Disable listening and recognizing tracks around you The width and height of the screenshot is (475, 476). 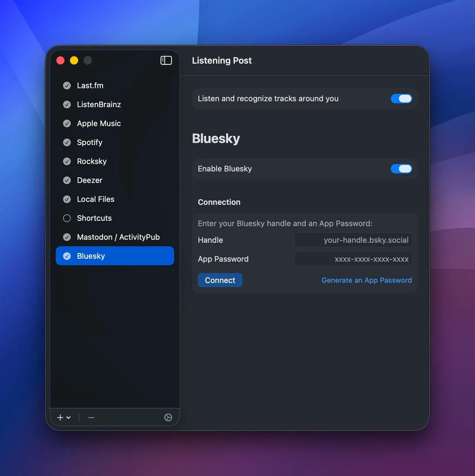coord(401,99)
